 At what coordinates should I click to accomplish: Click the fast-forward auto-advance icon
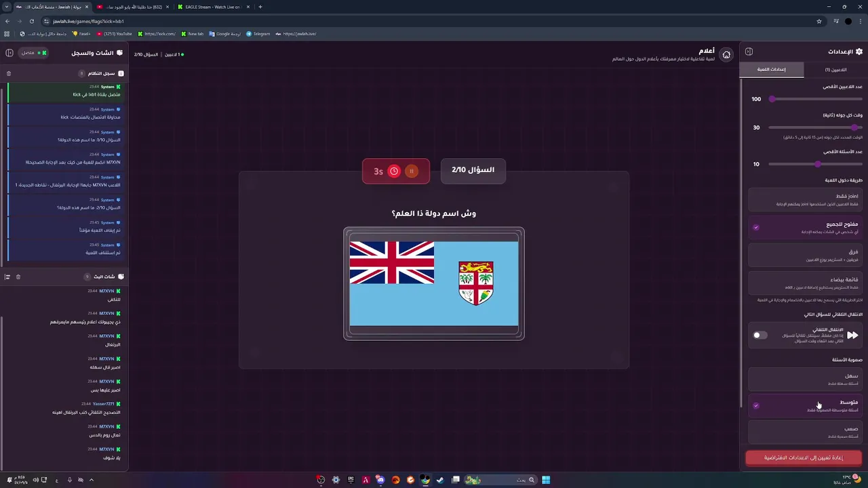tap(852, 335)
